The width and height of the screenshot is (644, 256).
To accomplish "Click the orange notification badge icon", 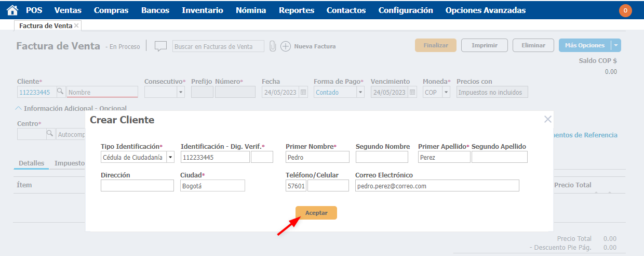I will pos(625,10).
